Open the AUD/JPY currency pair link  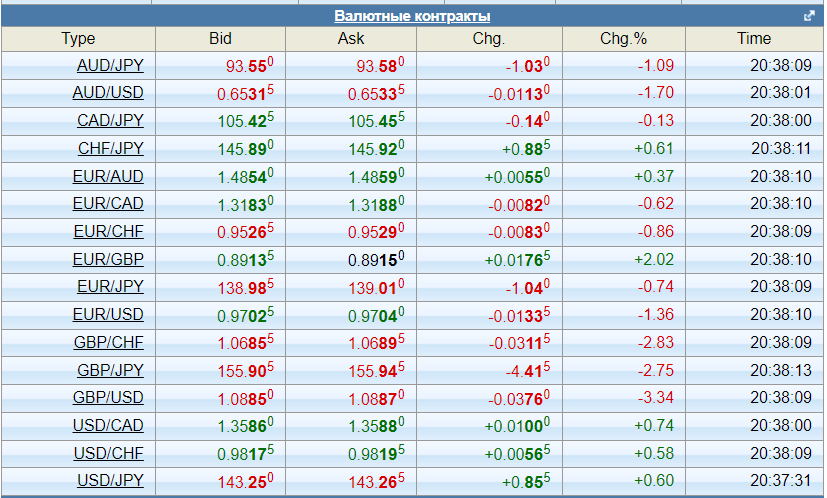coord(110,66)
